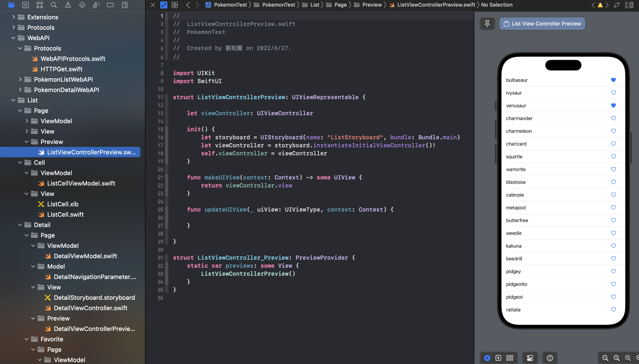Open preview variants grid icon
Viewport: 639px width, 364px height.
pos(510,358)
